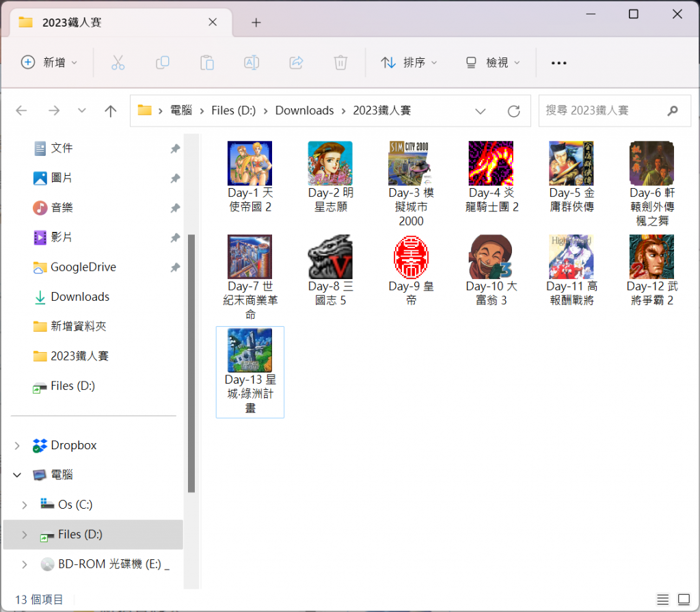Switch to large icons view icon
The width and height of the screenshot is (700, 612).
coord(684,599)
